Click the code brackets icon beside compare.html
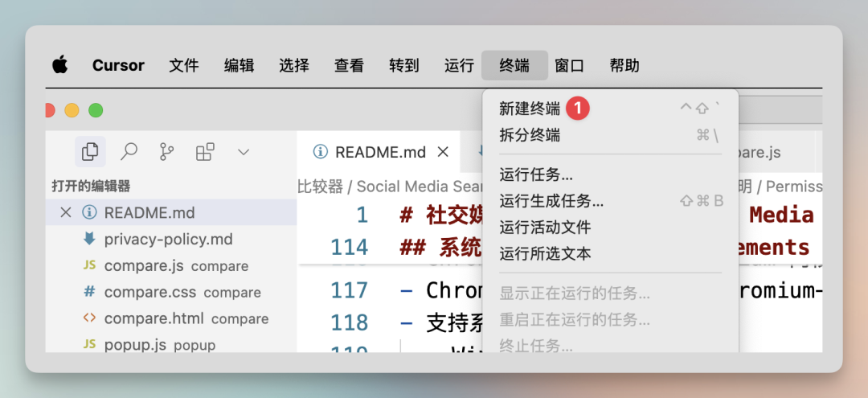The height and width of the screenshot is (398, 868). click(89, 318)
